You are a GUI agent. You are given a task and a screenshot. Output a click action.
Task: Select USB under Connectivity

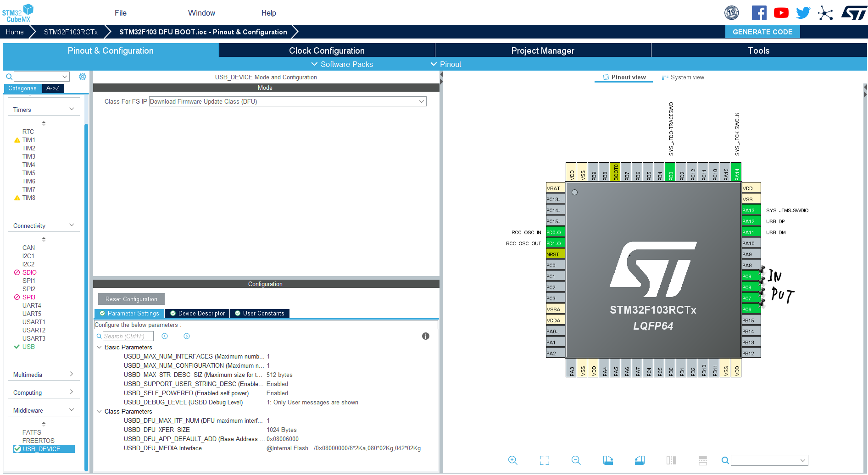pos(28,347)
